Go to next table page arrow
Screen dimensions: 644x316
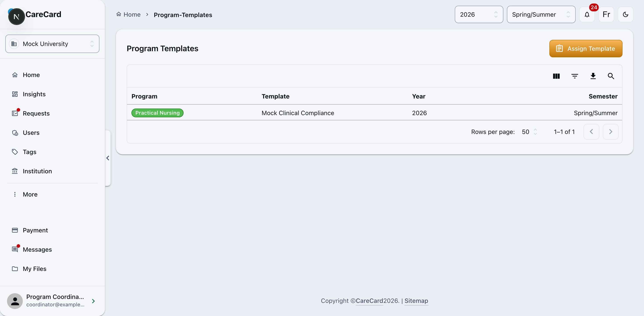610,132
